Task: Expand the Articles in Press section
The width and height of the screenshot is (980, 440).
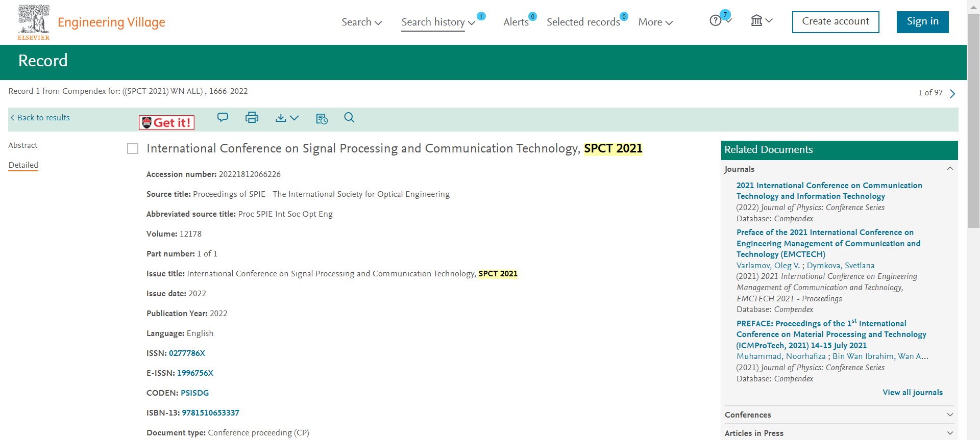Action: pos(950,433)
